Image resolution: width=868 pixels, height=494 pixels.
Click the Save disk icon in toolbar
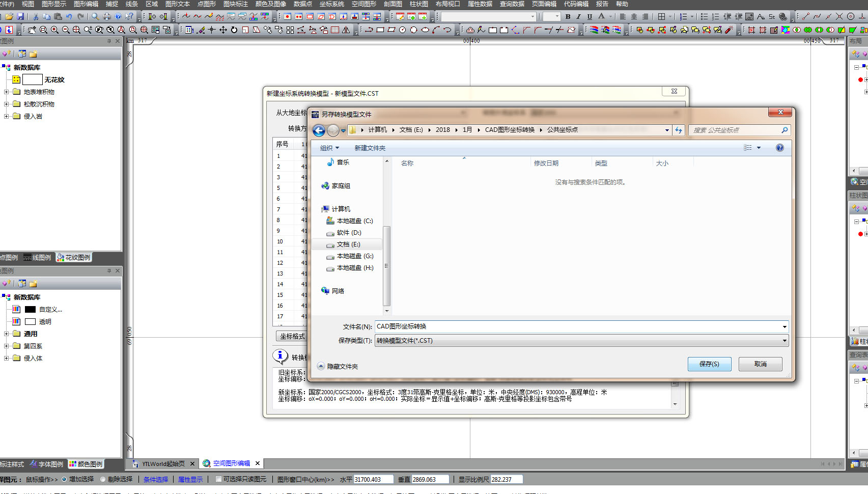pyautogui.click(x=20, y=17)
